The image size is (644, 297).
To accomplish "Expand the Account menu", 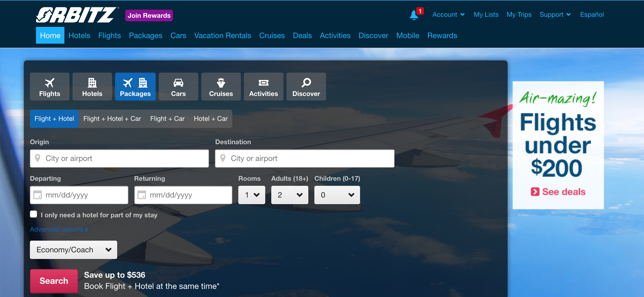I will coord(449,14).
